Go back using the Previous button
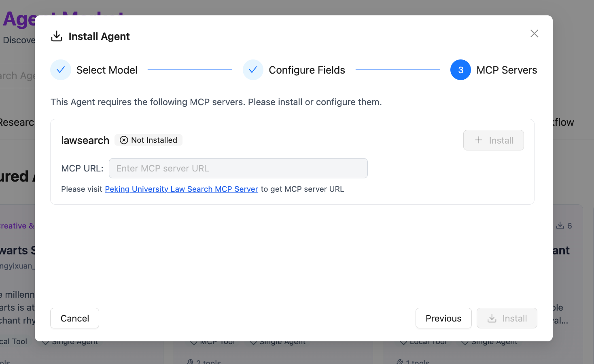Screen dimensions: 594x364 click(443, 318)
